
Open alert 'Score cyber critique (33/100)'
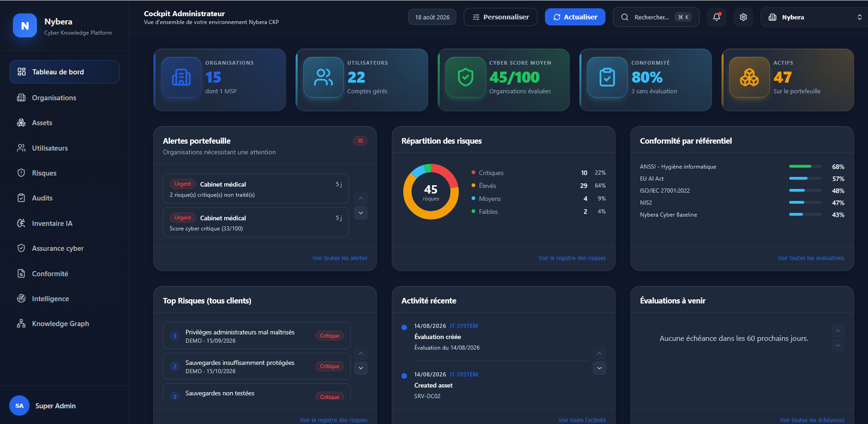pyautogui.click(x=256, y=223)
